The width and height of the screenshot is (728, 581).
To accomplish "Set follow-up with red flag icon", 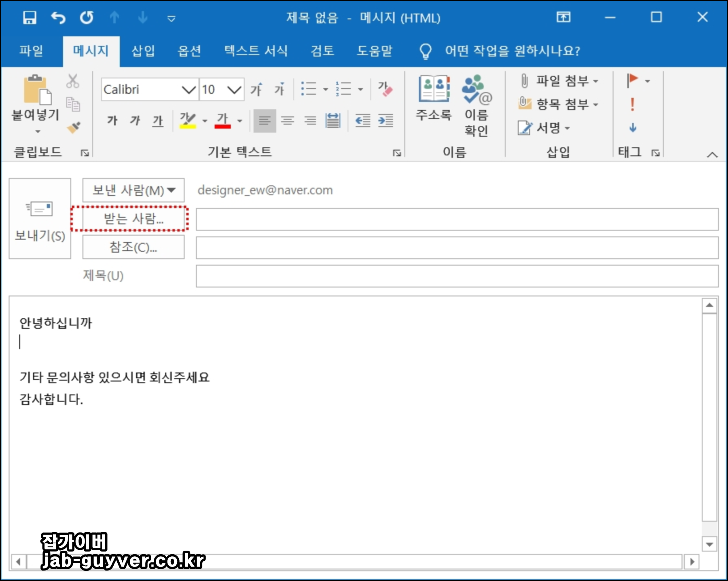I will click(x=632, y=80).
